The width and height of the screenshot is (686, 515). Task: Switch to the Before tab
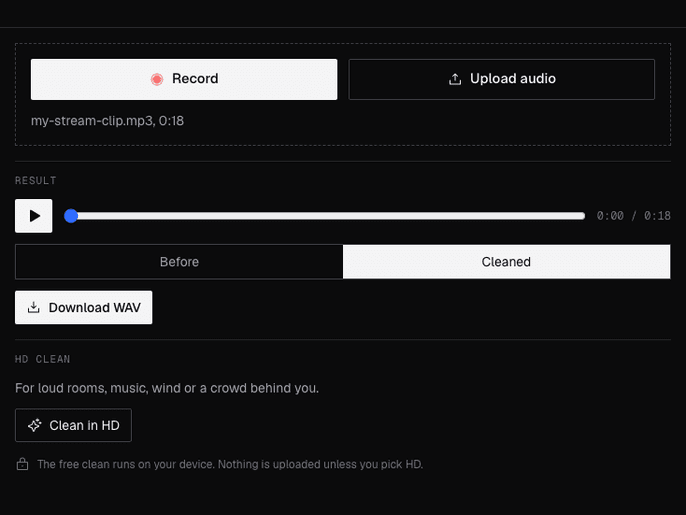(x=179, y=262)
